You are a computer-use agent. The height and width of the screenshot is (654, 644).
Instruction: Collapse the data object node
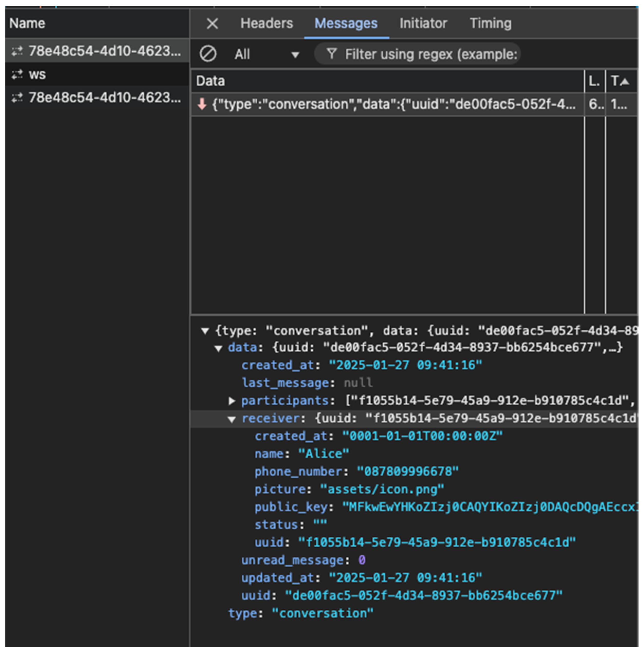point(218,348)
